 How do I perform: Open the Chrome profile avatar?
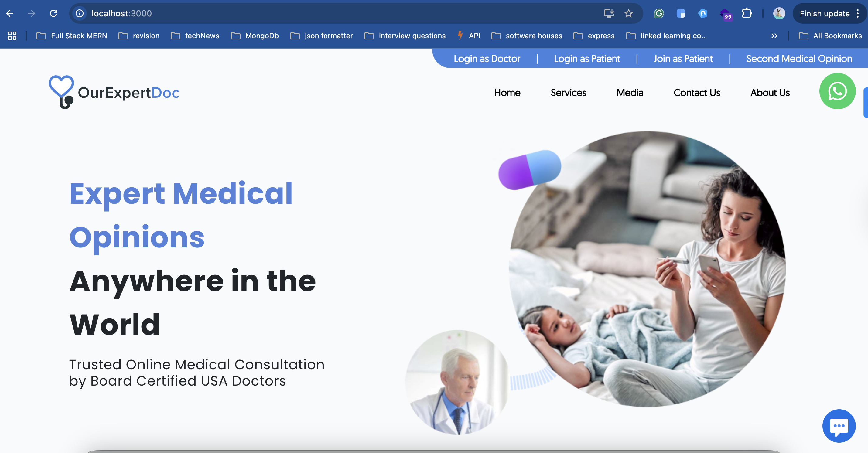[x=779, y=13]
